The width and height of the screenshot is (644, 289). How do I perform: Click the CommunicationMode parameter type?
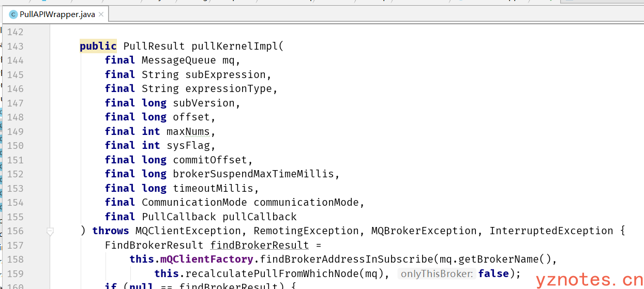pos(194,202)
